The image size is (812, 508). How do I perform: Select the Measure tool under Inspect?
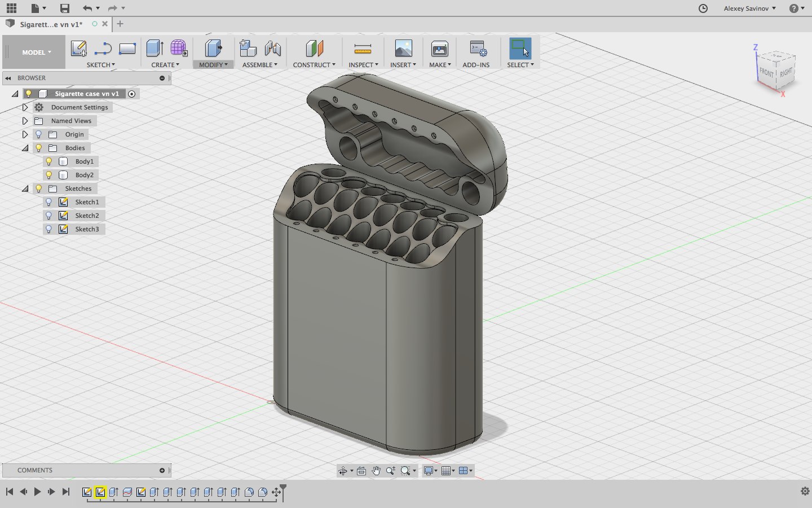363,49
